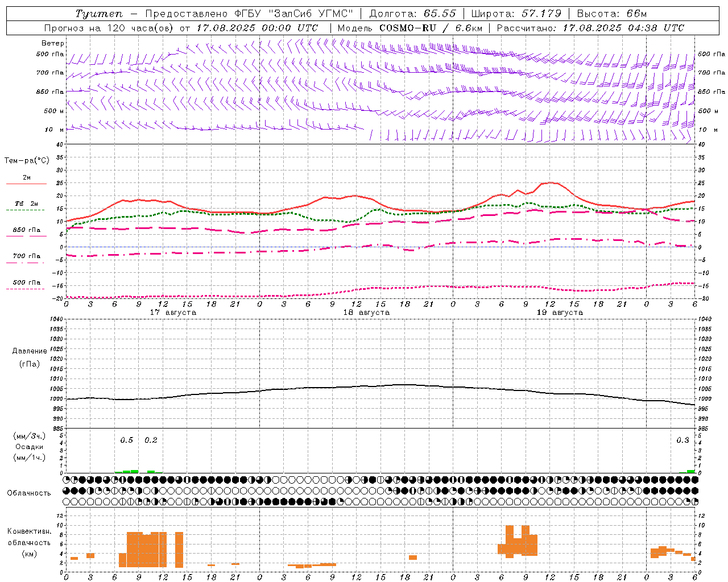Click the 700 гПа temperature legend entry

(x=27, y=256)
